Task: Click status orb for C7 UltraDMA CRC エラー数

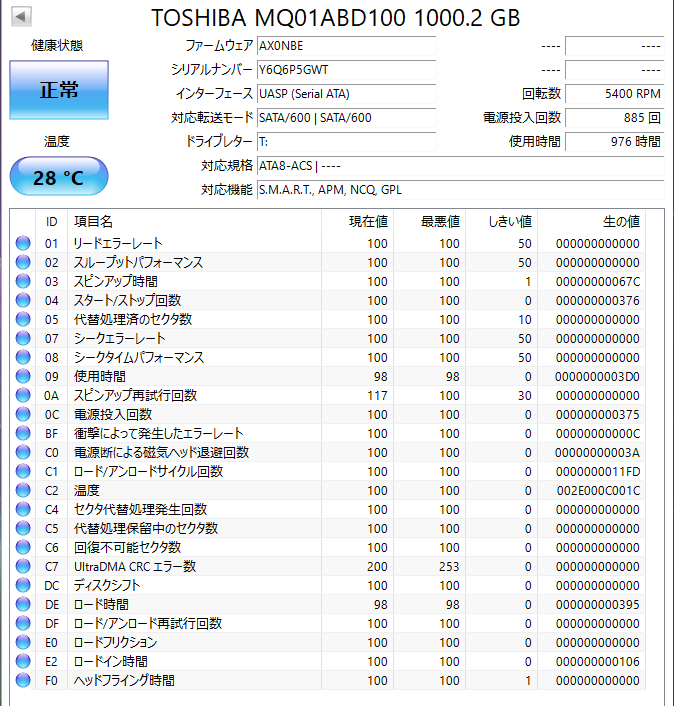Action: (x=23, y=566)
